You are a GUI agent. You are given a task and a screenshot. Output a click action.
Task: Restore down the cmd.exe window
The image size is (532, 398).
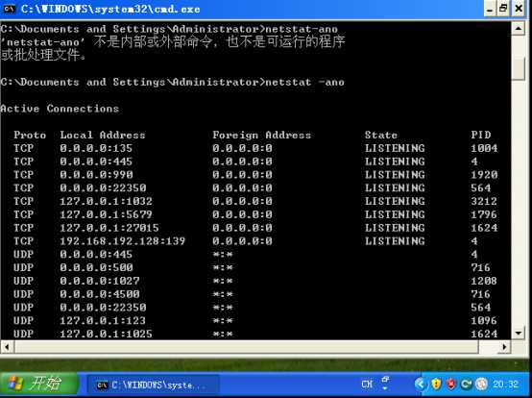(x=504, y=9)
